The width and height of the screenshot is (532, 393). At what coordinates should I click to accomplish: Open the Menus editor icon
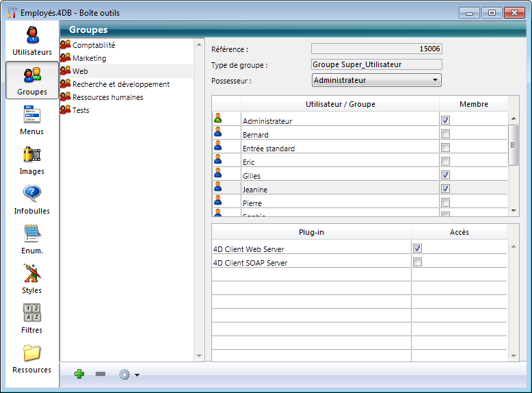pyautogui.click(x=32, y=120)
